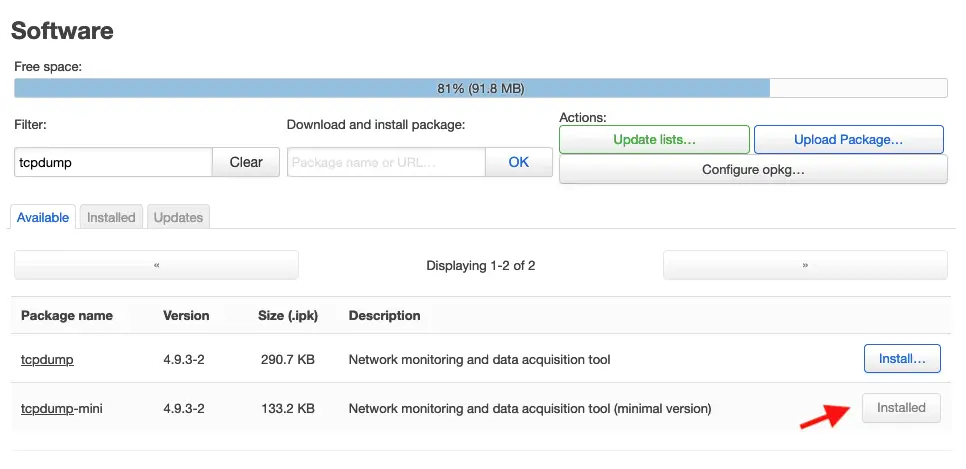Click the Package name or URL field
This screenshot has width=966, height=469.
386,162
